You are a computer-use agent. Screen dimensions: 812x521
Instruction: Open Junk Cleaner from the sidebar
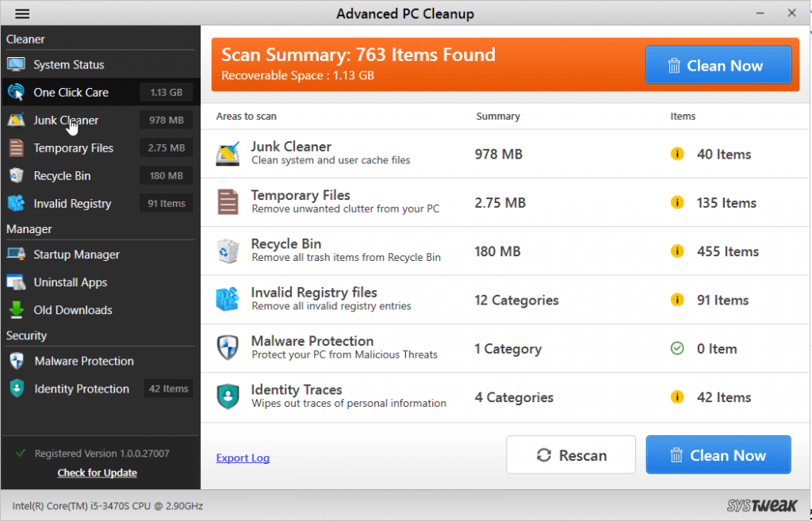coord(101,121)
